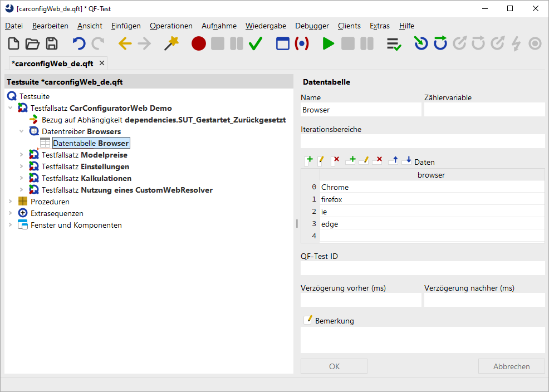549x392 pixels.
Task: Open the Bearbeiten menu
Action: coord(50,26)
